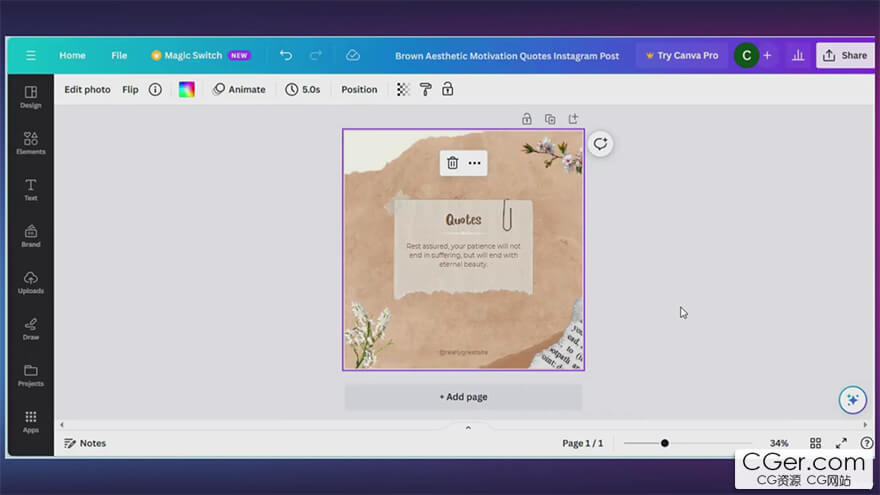
Task: Click the Share button
Action: (x=844, y=56)
